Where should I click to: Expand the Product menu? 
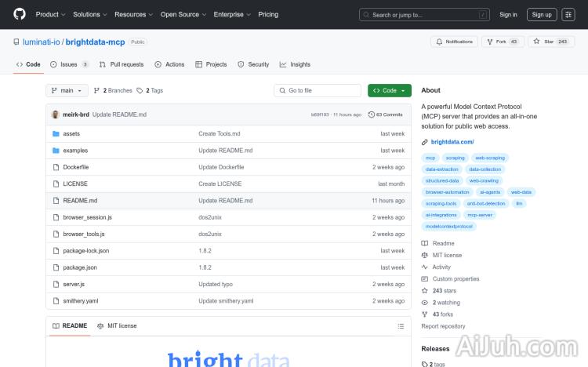(x=50, y=15)
